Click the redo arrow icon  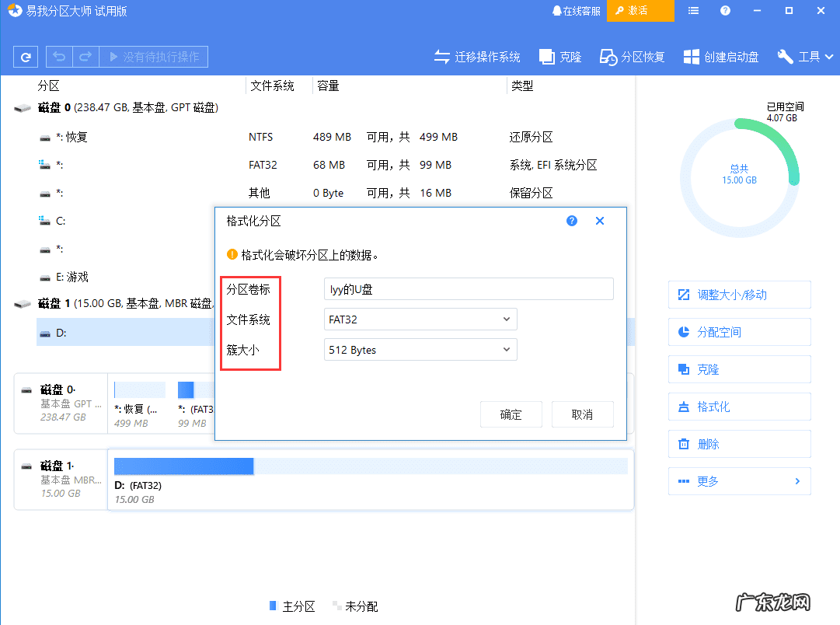tap(85, 57)
